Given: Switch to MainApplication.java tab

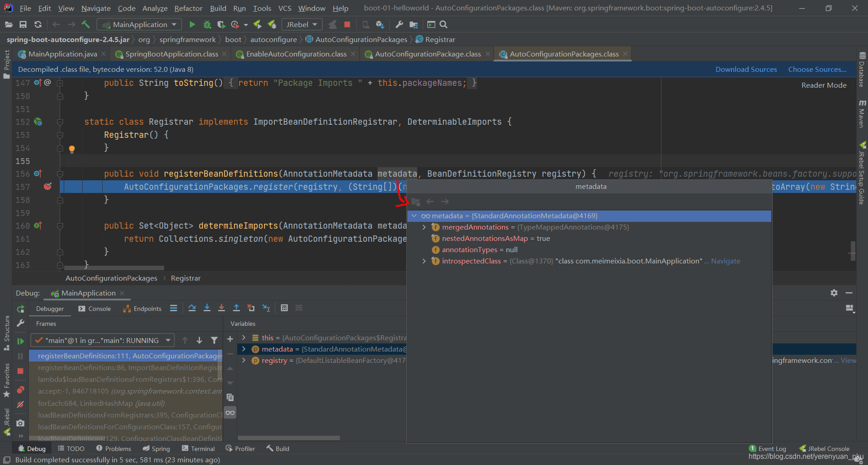Looking at the screenshot, I should (x=62, y=54).
